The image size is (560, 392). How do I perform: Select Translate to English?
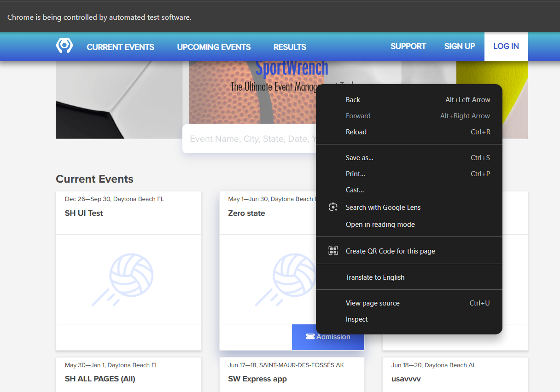pos(409,277)
